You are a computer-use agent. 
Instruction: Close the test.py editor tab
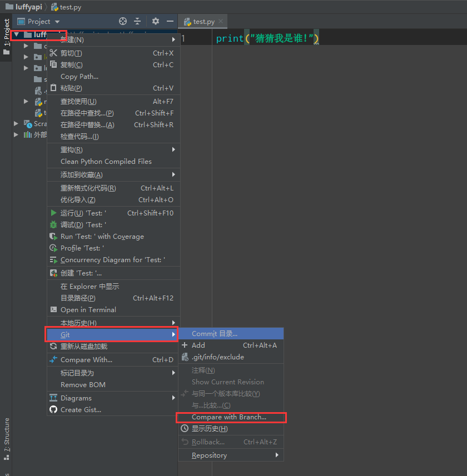click(221, 21)
